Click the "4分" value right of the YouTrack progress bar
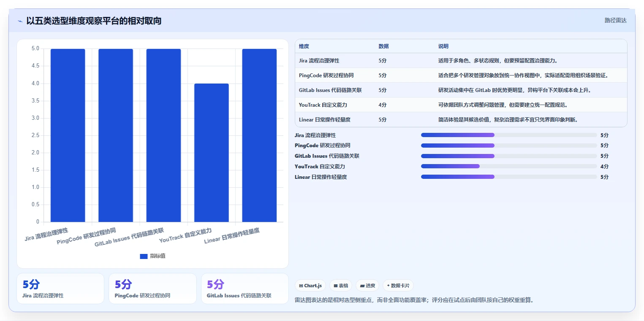This screenshot has height=321, width=644. click(605, 167)
